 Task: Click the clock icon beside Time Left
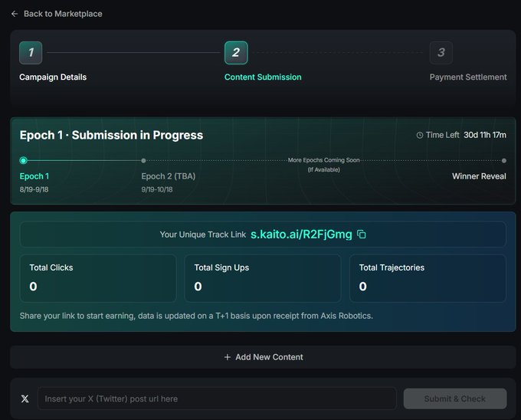tap(420, 135)
